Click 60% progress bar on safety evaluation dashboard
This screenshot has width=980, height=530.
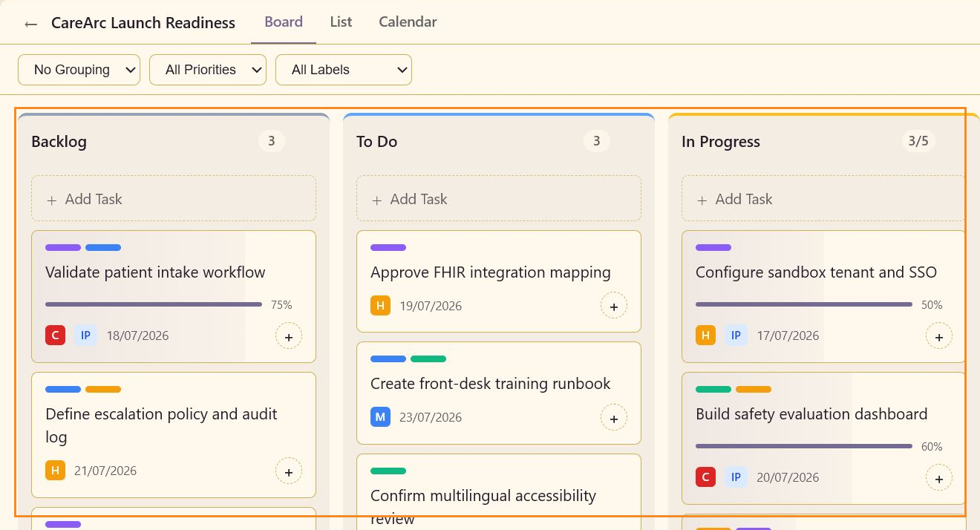[x=804, y=446]
